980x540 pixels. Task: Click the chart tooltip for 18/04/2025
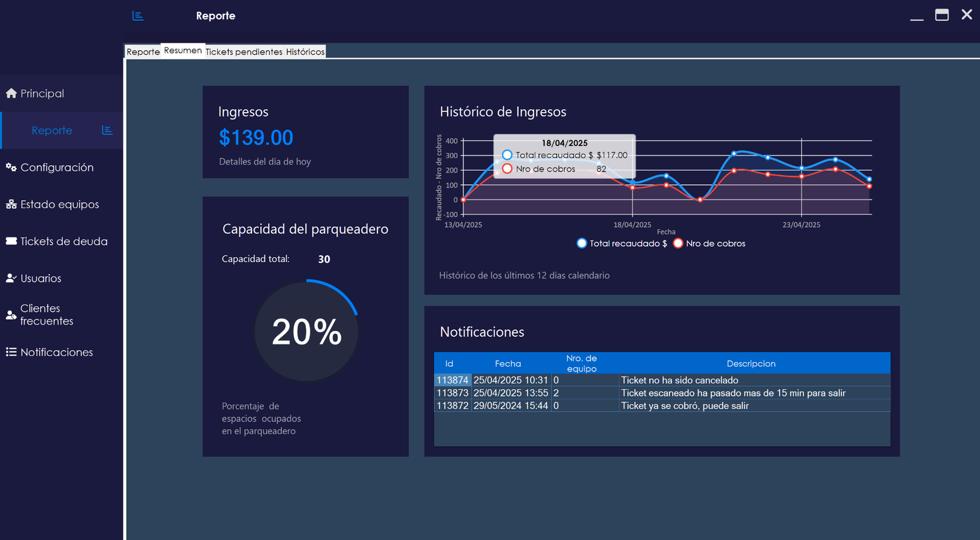click(564, 156)
